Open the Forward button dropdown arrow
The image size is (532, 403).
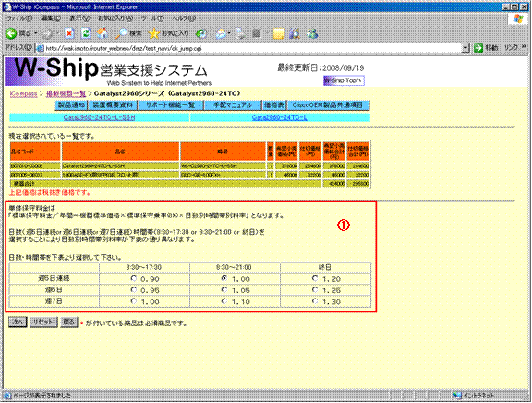[x=57, y=33]
